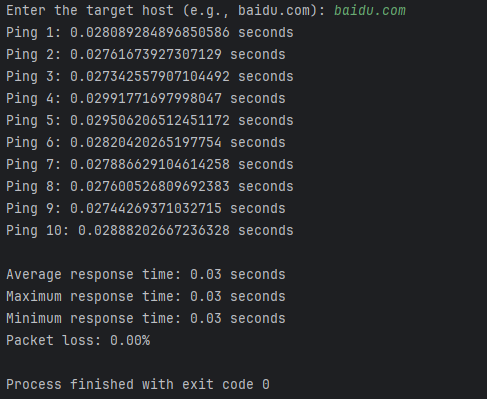Place cursor on Ping 5 line
The width and height of the screenshot is (487, 399).
coord(150,121)
